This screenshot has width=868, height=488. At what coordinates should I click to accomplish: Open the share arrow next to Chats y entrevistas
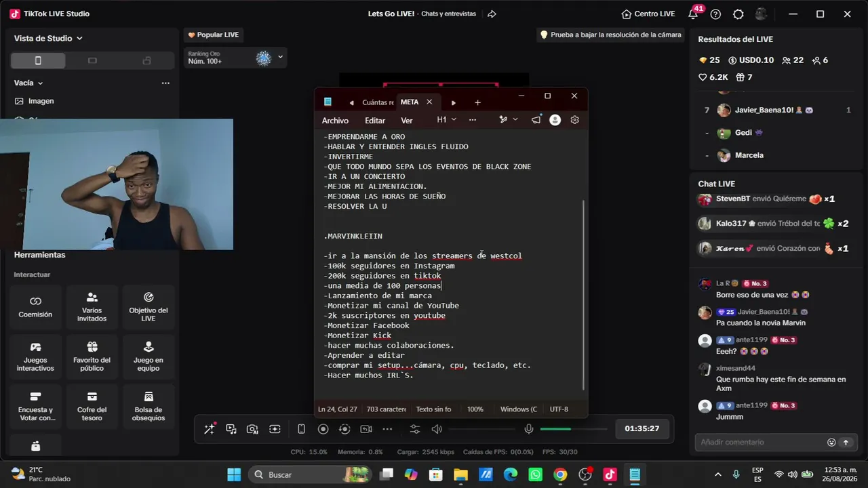click(x=492, y=14)
